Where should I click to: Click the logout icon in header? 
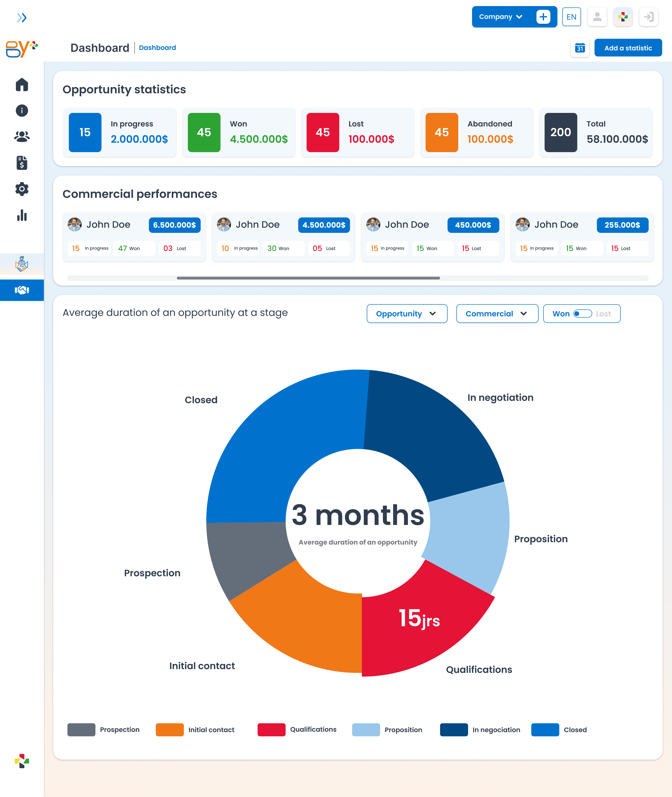point(648,17)
